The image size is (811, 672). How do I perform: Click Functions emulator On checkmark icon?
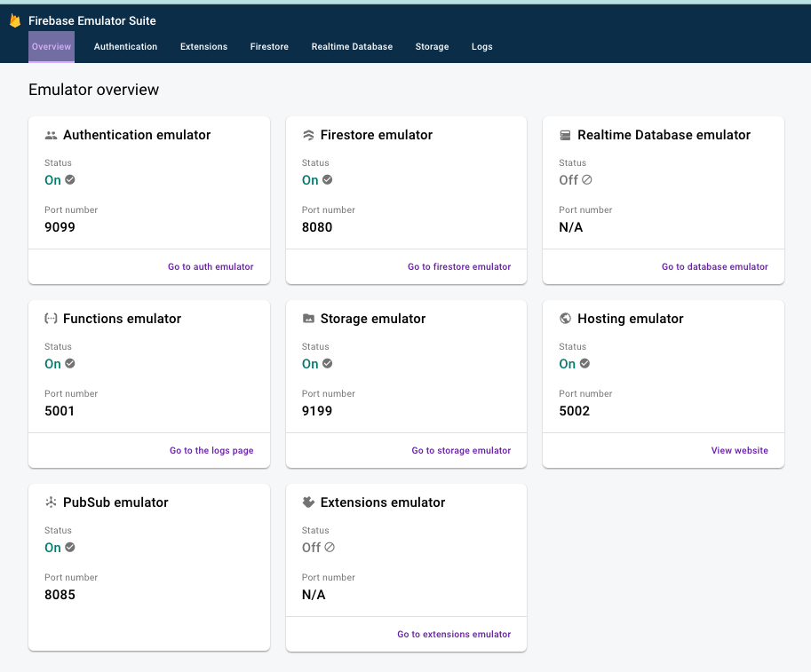pyautogui.click(x=70, y=363)
